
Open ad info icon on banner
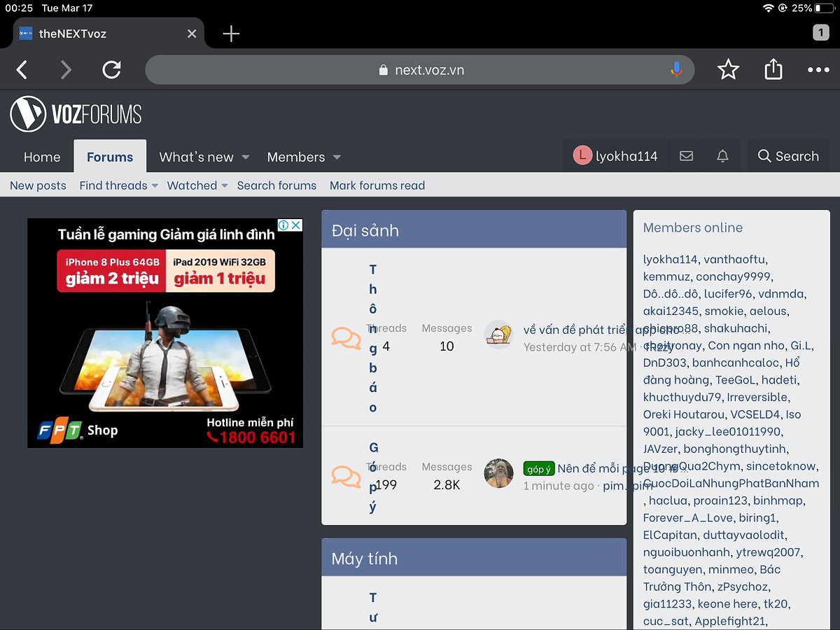click(x=284, y=225)
